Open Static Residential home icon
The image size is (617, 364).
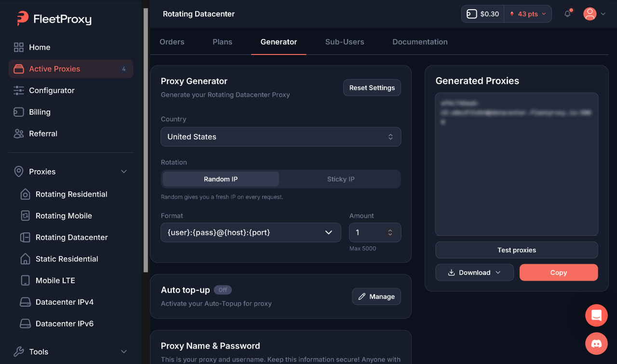[25, 259]
